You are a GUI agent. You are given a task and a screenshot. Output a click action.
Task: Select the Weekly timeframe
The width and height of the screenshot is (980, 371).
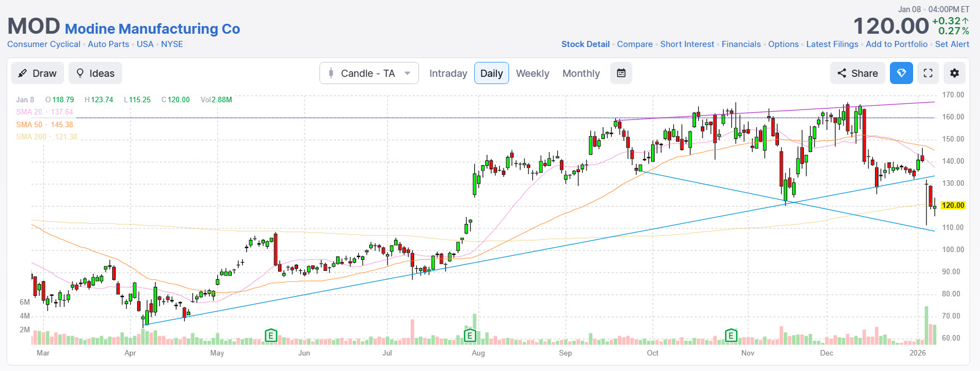[x=532, y=74]
